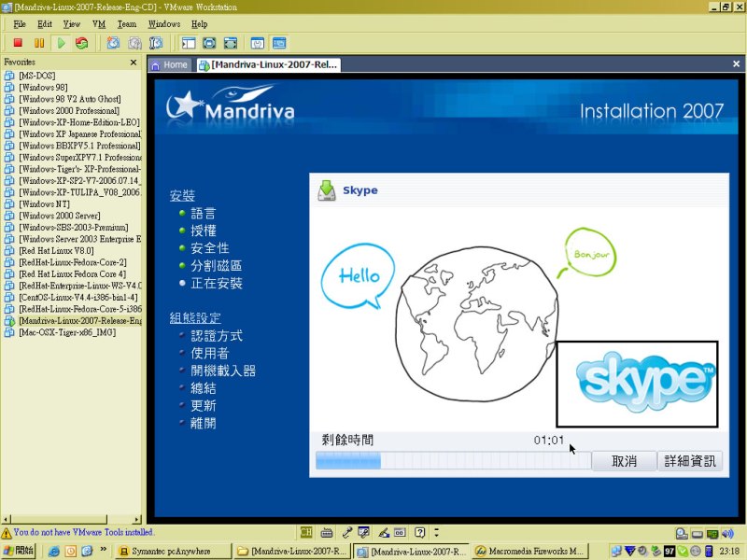Click the sound device speaker status icon
The image size is (747, 560).
tap(727, 533)
